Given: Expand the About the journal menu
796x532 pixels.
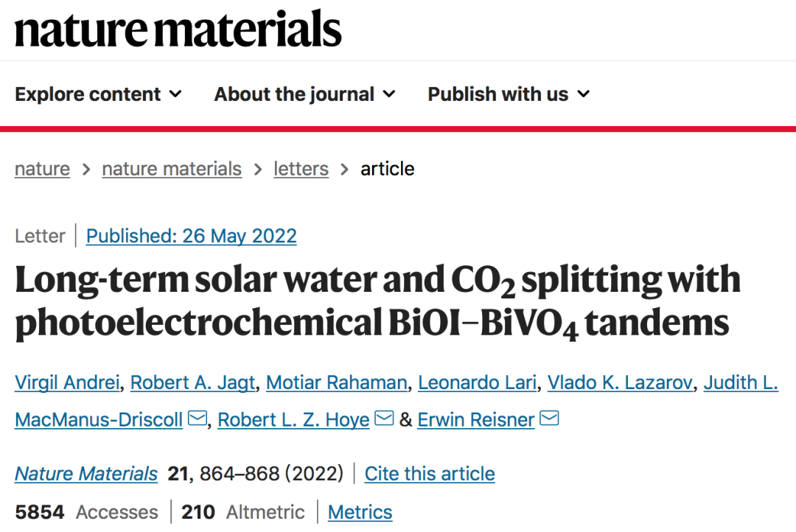Looking at the screenshot, I should (x=304, y=94).
